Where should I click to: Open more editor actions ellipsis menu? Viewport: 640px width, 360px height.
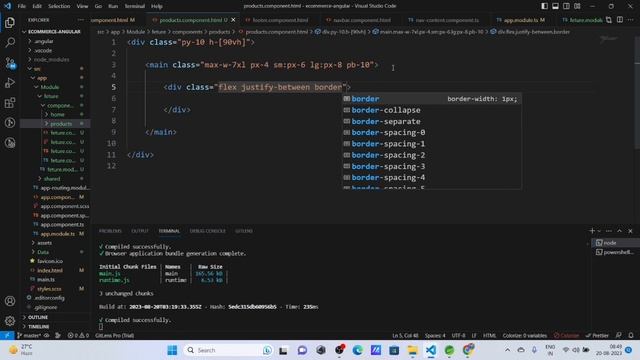coord(631,20)
